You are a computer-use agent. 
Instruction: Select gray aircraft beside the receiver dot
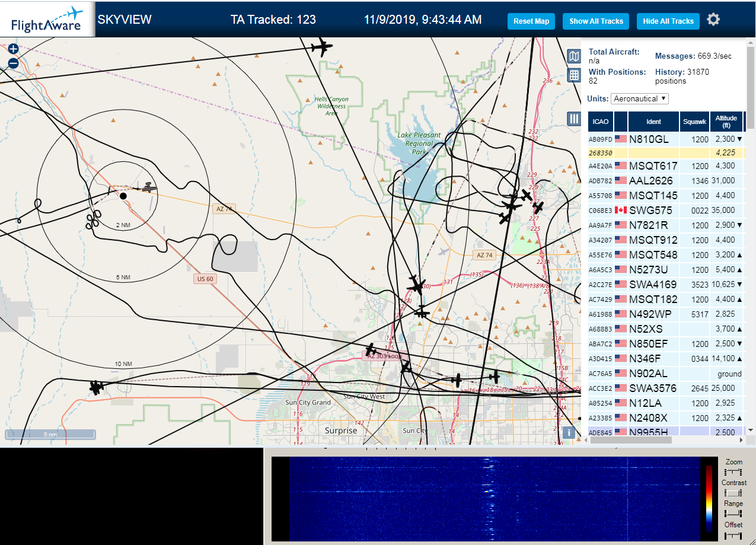[x=148, y=187]
